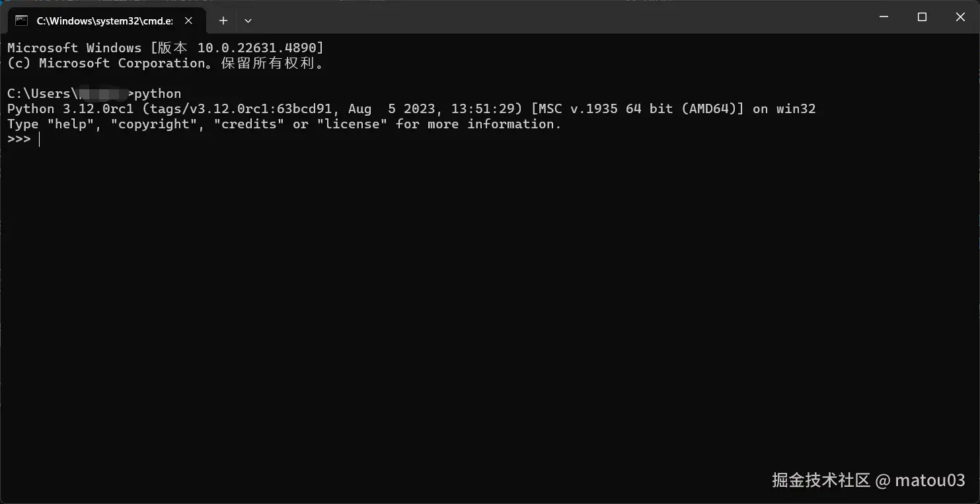
Task: Click the Python >>> prompt input line
Action: pos(489,140)
